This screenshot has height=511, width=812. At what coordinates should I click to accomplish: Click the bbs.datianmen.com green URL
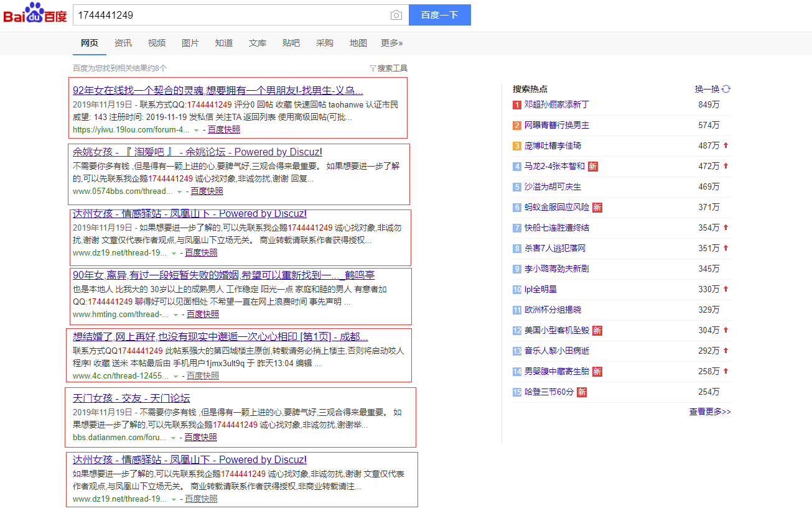pyautogui.click(x=120, y=437)
